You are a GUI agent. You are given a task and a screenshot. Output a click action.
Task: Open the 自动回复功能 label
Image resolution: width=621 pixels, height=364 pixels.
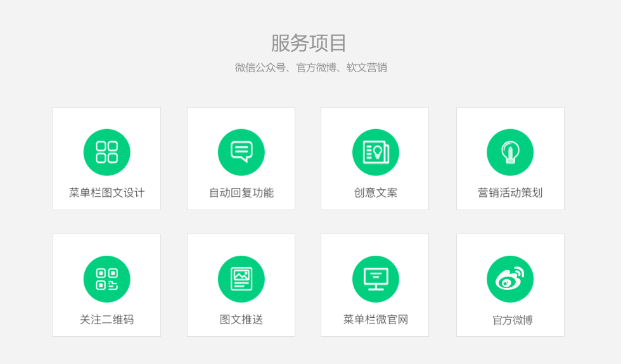tap(241, 192)
